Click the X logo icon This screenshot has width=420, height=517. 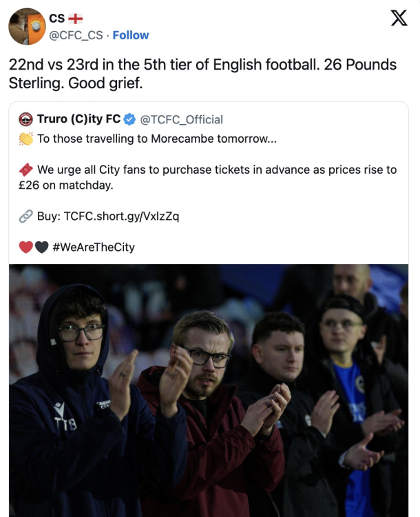tap(399, 19)
